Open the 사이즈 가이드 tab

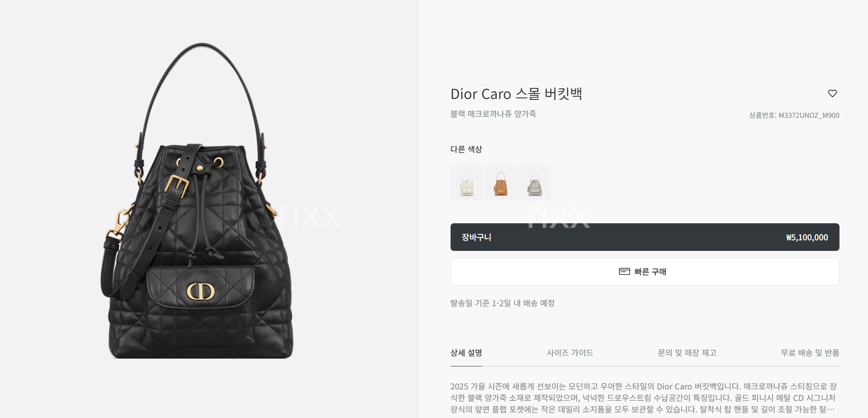tap(570, 353)
